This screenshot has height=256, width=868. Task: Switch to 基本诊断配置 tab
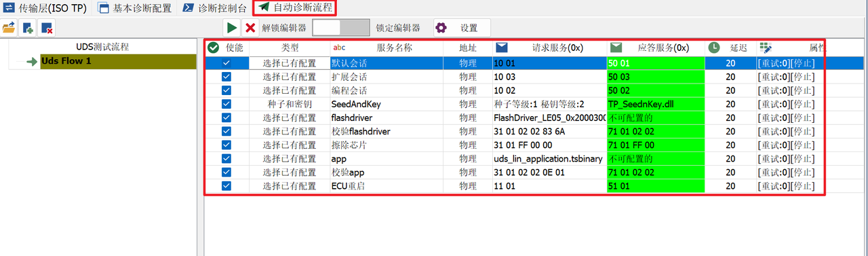pyautogui.click(x=134, y=9)
